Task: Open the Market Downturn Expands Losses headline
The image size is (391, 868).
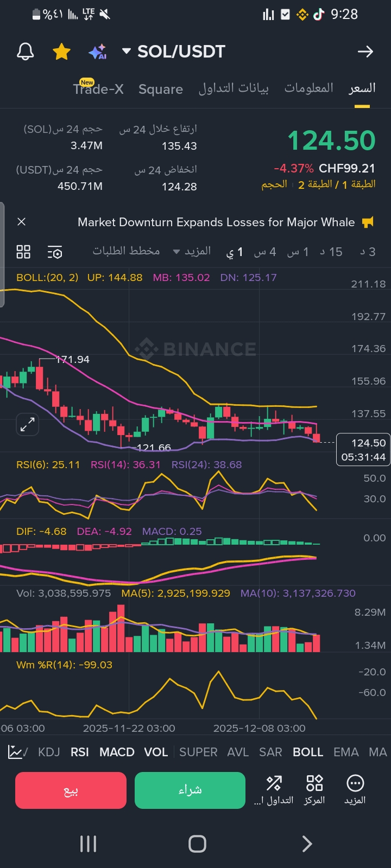Action: tap(216, 222)
